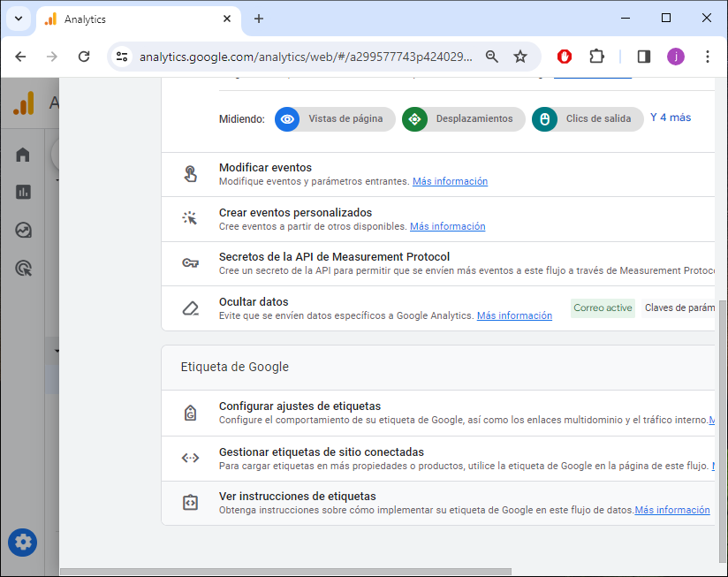The width and height of the screenshot is (728, 577).
Task: Open the browser extensions puzzle icon
Action: click(596, 57)
